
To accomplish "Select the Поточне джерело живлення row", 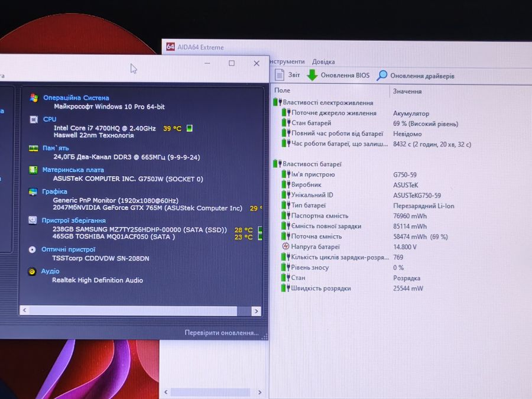I will (x=356, y=113).
